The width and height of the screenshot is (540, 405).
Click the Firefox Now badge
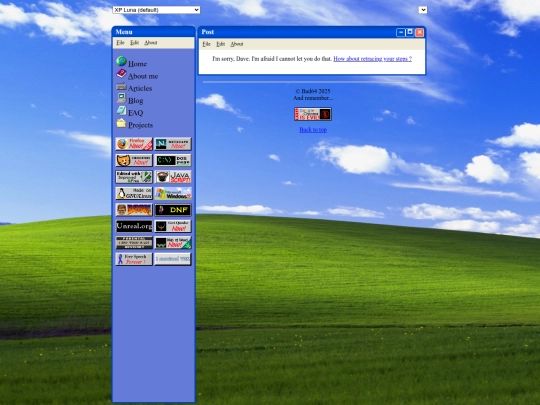point(134,144)
